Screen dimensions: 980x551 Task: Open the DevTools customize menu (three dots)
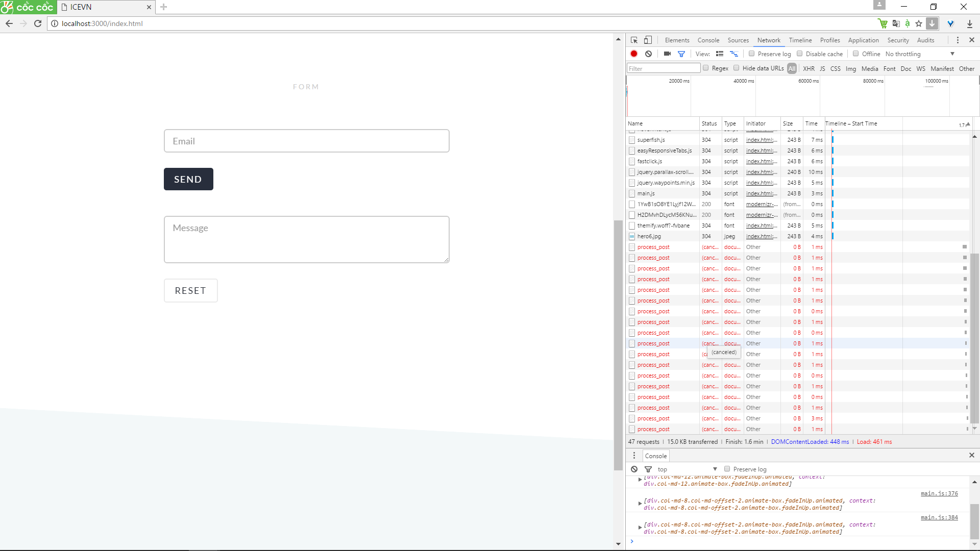[x=958, y=40]
